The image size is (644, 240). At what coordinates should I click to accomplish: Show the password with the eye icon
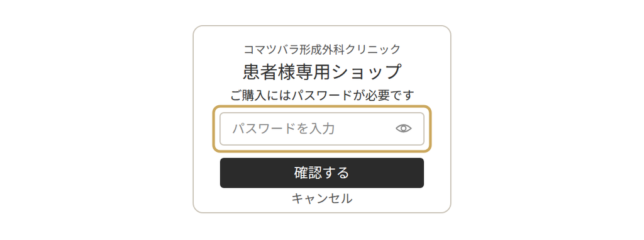pyautogui.click(x=403, y=129)
